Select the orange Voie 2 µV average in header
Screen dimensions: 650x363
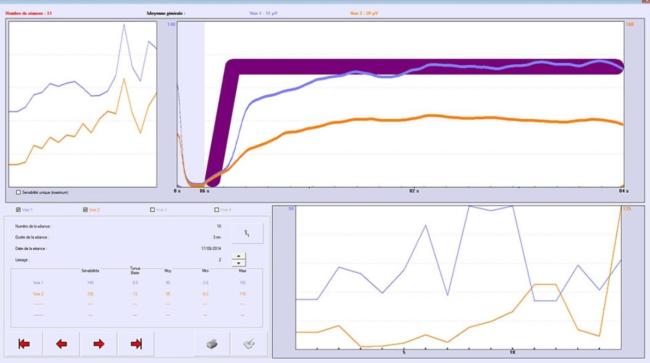click(364, 13)
